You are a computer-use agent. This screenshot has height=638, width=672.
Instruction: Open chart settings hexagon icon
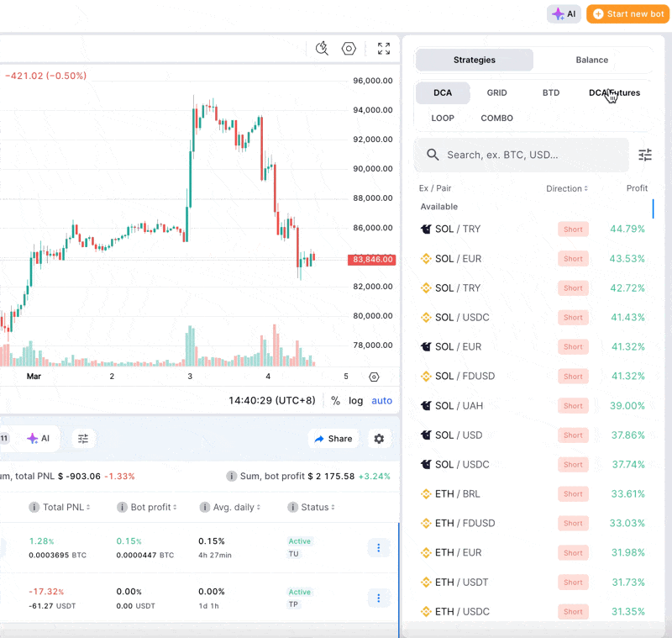pyautogui.click(x=349, y=49)
